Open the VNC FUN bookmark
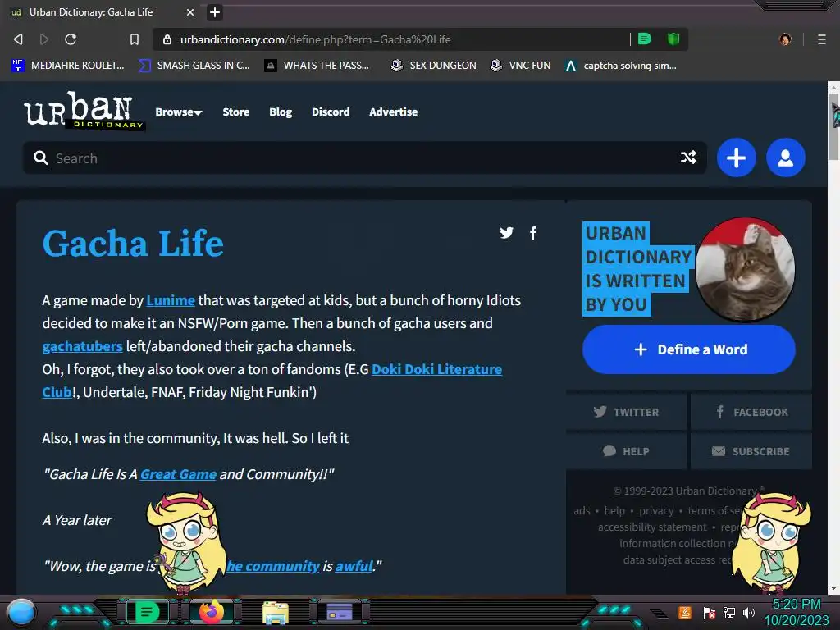Screen dimensions: 840x630 (x=521, y=66)
